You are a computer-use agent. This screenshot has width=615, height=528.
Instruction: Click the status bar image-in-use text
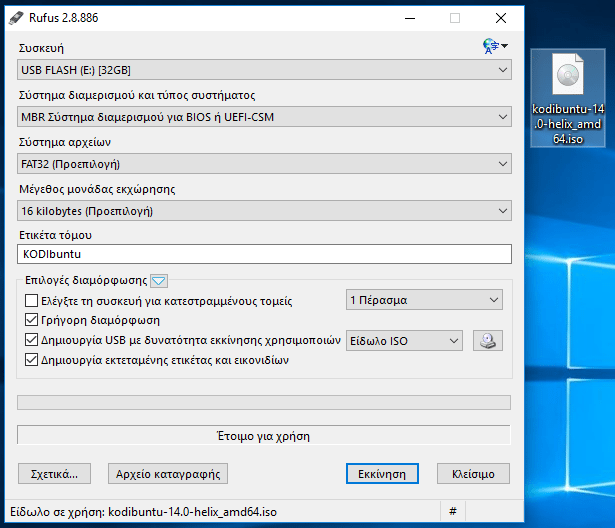(144, 512)
